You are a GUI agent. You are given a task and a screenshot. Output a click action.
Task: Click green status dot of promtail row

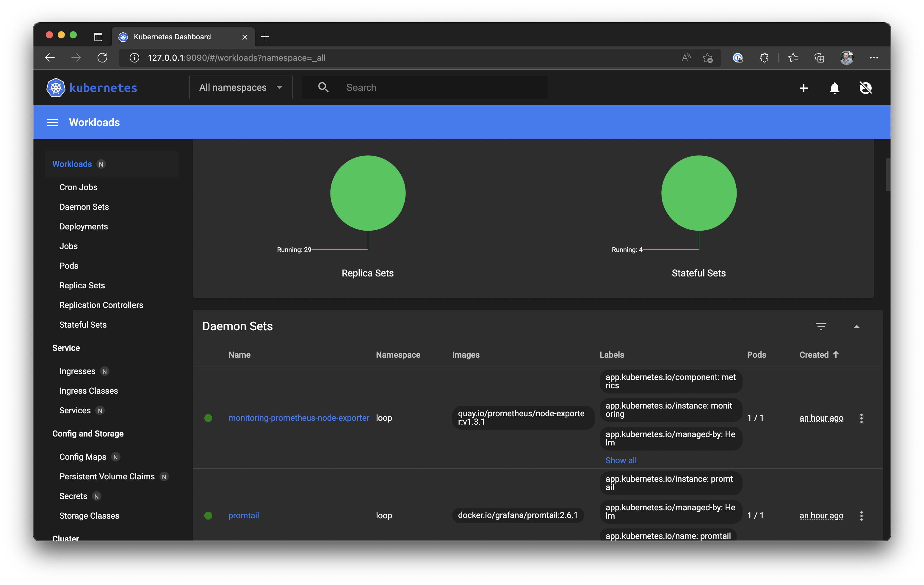pyautogui.click(x=208, y=516)
